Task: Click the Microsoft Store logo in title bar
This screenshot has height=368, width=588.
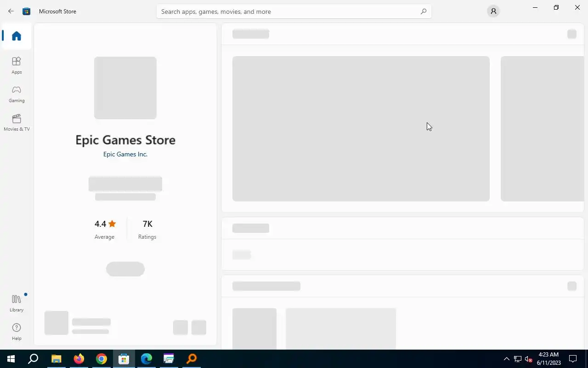Action: (27, 11)
